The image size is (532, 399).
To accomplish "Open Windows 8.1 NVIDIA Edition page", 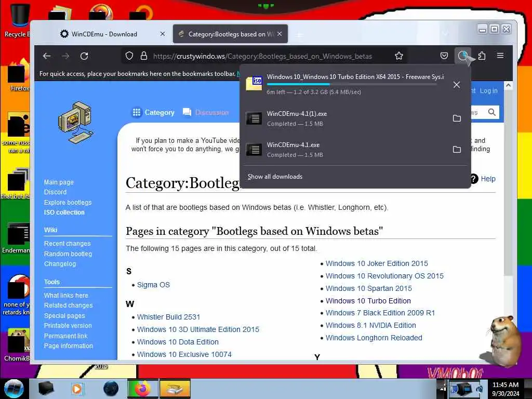I will (x=370, y=325).
